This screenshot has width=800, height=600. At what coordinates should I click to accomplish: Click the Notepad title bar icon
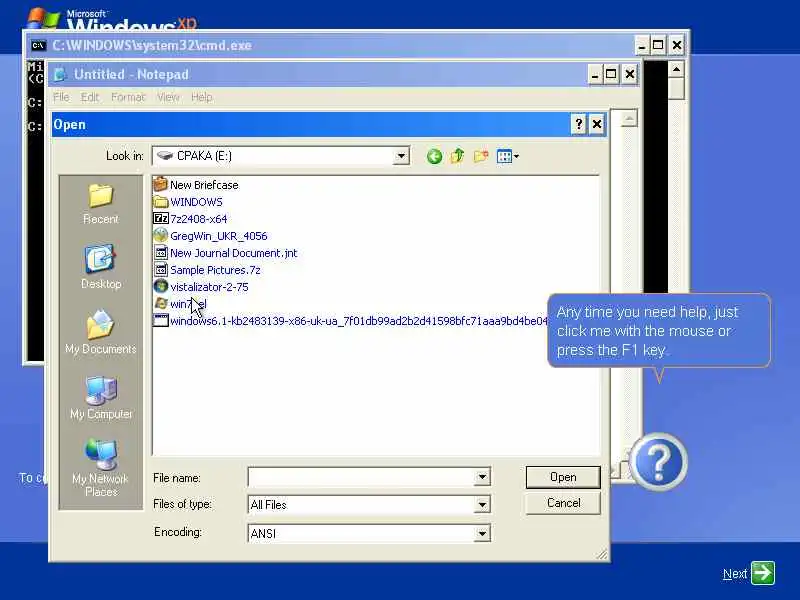pyautogui.click(x=60, y=74)
